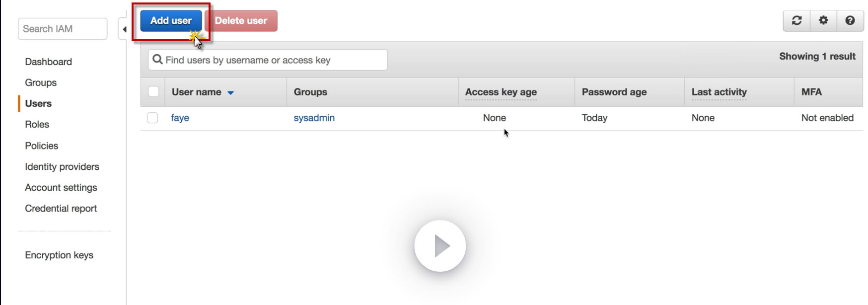The height and width of the screenshot is (305, 868).
Task: Click the Add user button
Action: [x=171, y=21]
